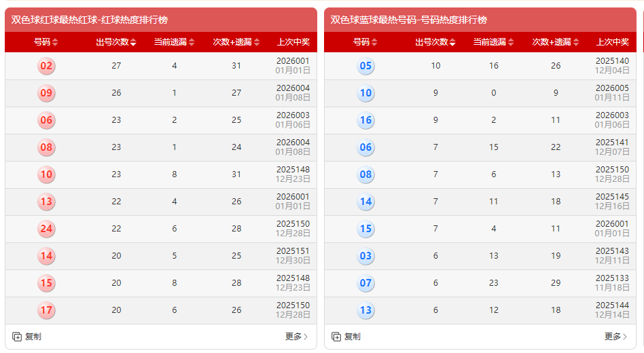This screenshot has width=644, height=353.
Task: Click blue ball number 03
Action: [365, 257]
